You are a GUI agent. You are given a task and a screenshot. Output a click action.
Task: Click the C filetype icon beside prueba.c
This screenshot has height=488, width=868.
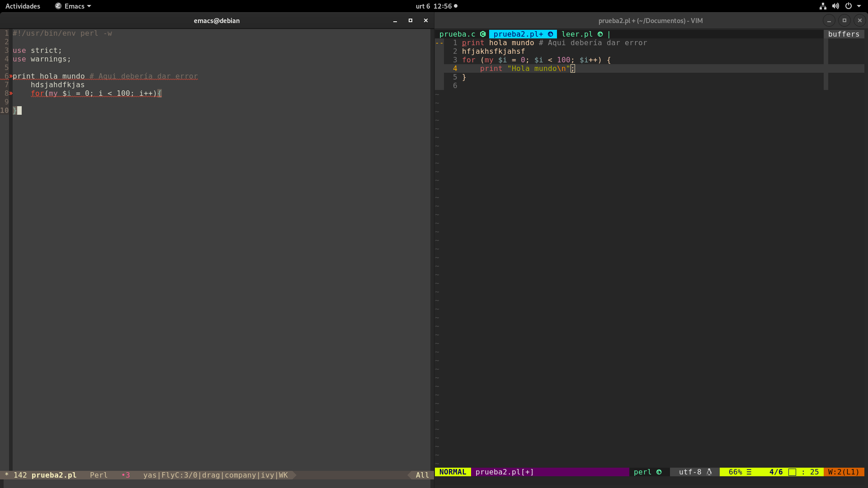[x=483, y=34]
